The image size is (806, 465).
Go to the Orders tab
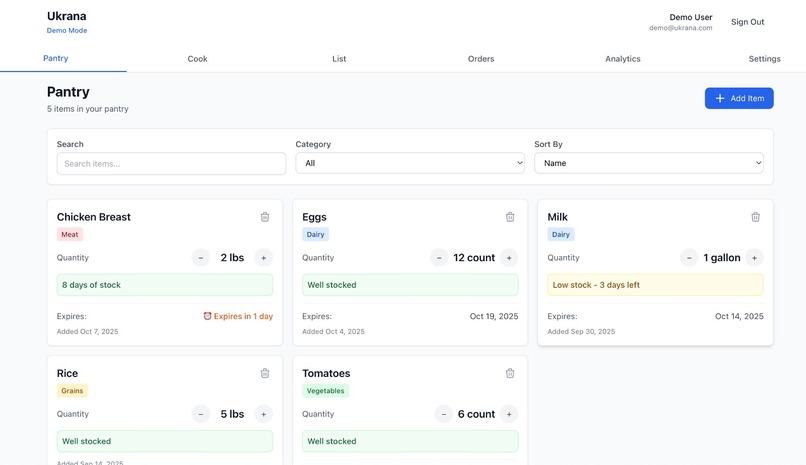pos(481,59)
